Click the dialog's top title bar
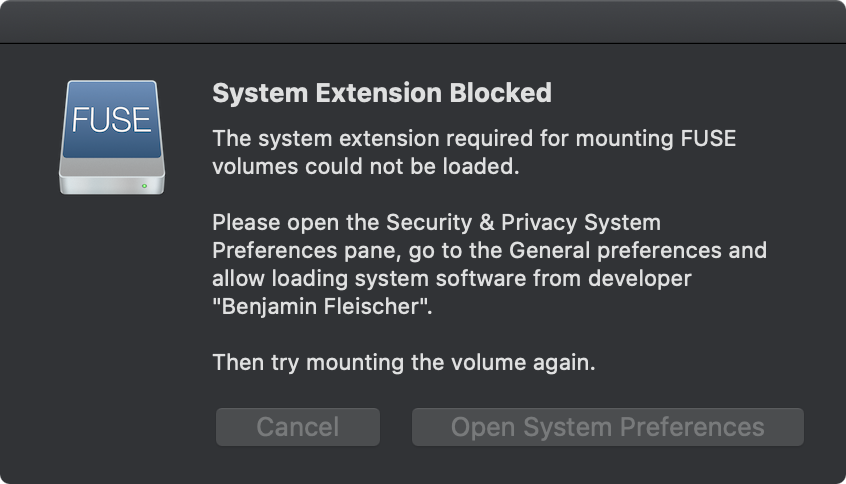 [423, 20]
